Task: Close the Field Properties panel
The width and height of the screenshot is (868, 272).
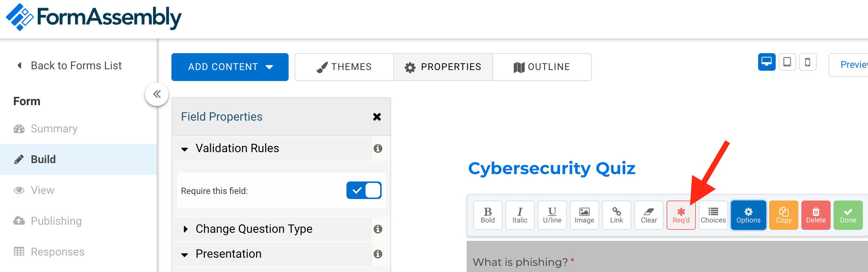Action: [377, 117]
